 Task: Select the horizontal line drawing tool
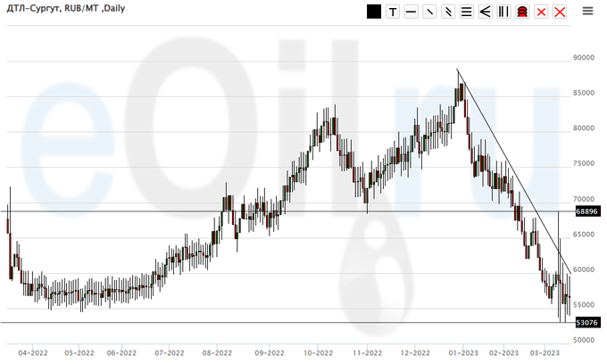411,12
